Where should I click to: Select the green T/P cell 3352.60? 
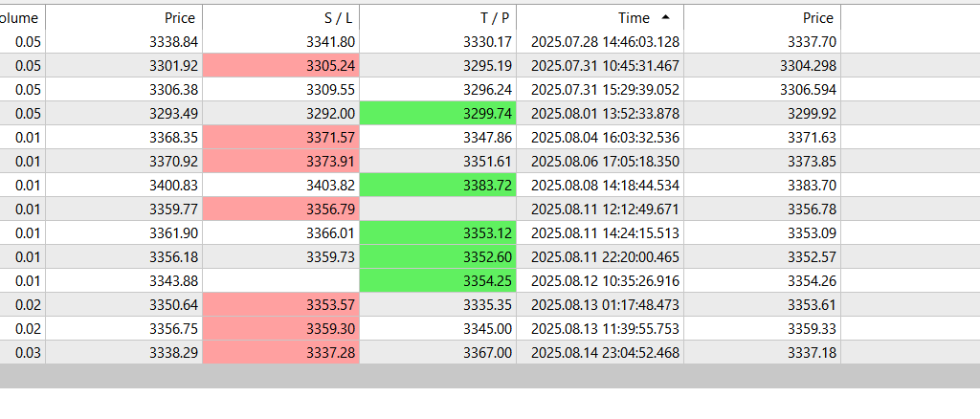[437, 256]
